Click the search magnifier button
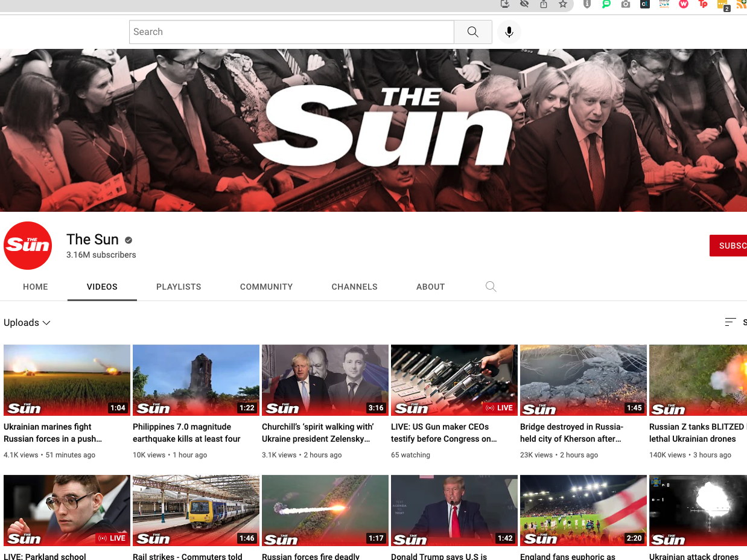747x560 pixels. point(473,32)
